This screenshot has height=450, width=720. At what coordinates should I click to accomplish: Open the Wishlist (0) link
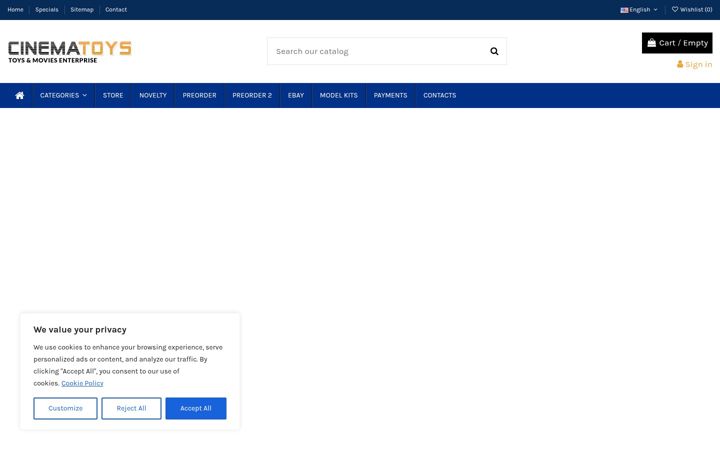click(692, 10)
